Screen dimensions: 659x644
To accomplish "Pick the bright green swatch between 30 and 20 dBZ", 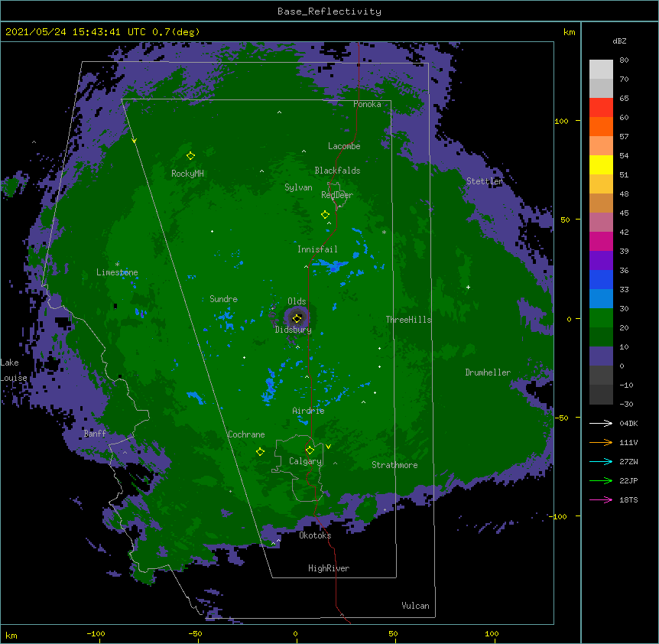I will pyautogui.click(x=601, y=318).
